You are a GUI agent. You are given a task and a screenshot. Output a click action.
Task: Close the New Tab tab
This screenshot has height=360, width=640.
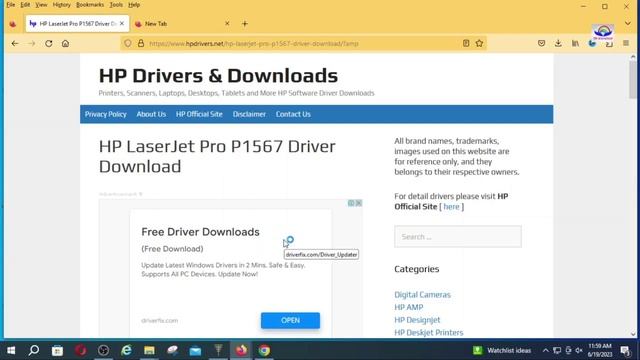[x=227, y=24]
